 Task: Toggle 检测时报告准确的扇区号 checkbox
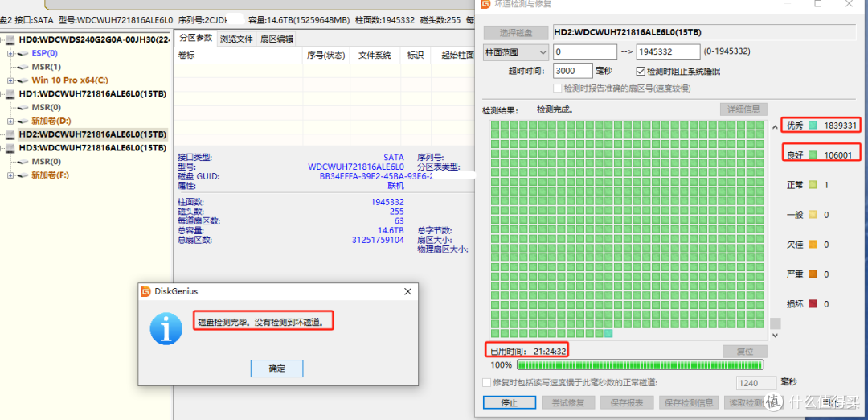[558, 89]
